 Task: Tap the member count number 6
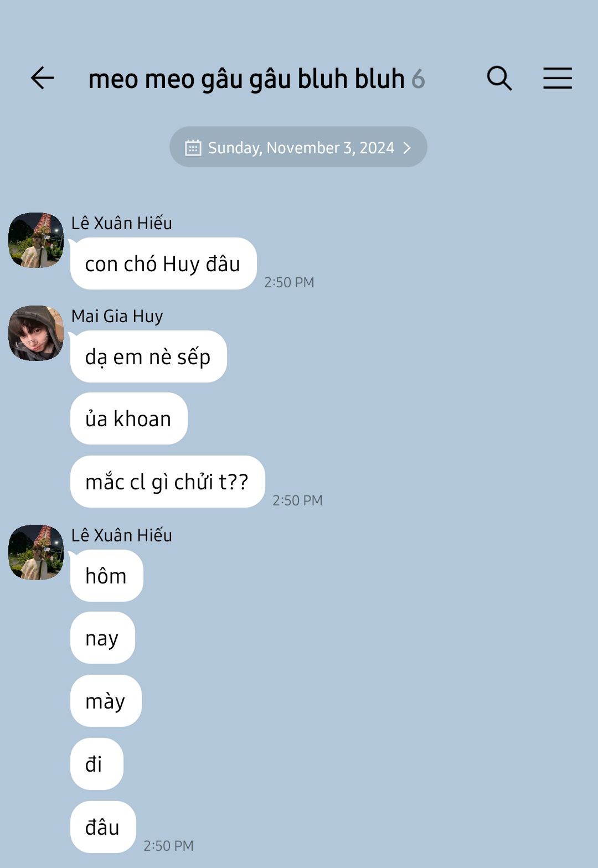pyautogui.click(x=418, y=79)
